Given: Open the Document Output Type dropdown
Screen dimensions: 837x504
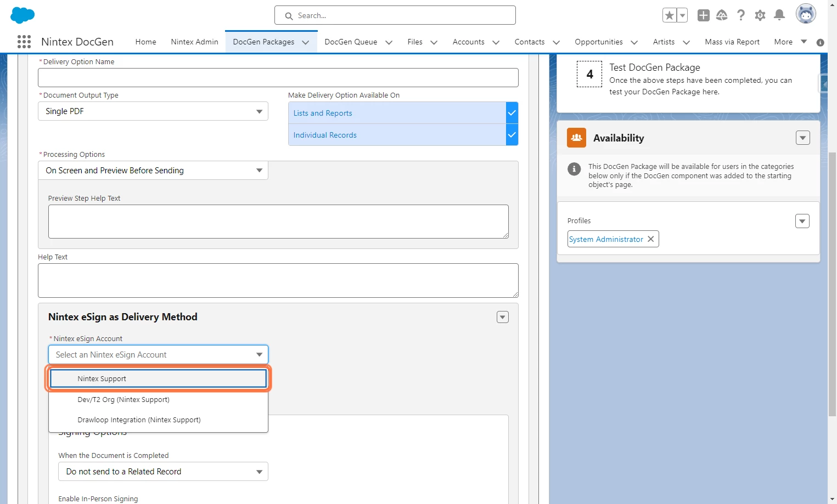Looking at the screenshot, I should [153, 111].
